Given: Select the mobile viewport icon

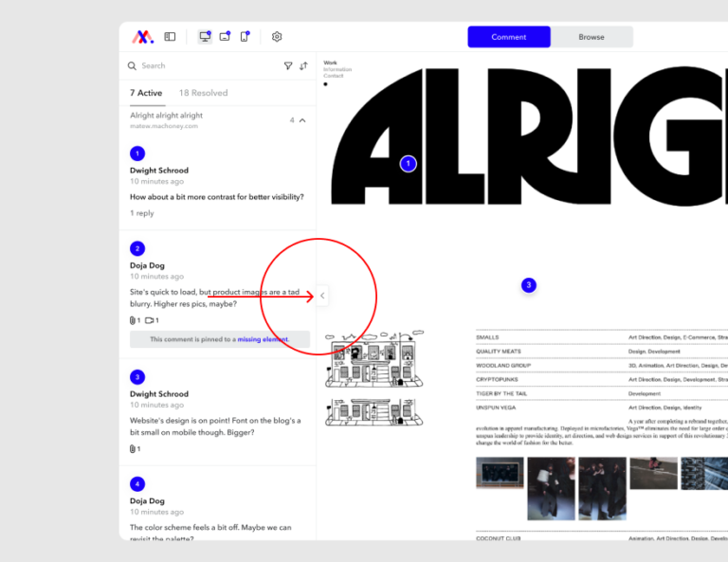Looking at the screenshot, I should [x=245, y=37].
